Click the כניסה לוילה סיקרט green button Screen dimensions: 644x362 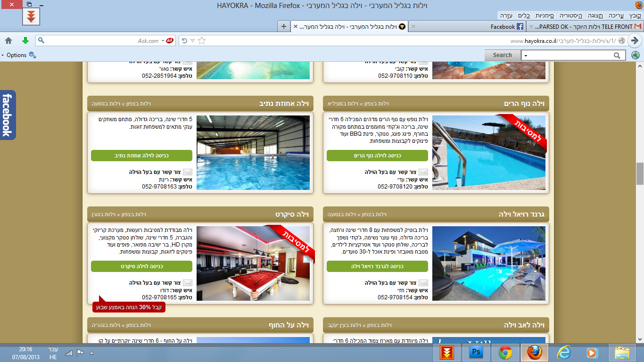(x=141, y=266)
